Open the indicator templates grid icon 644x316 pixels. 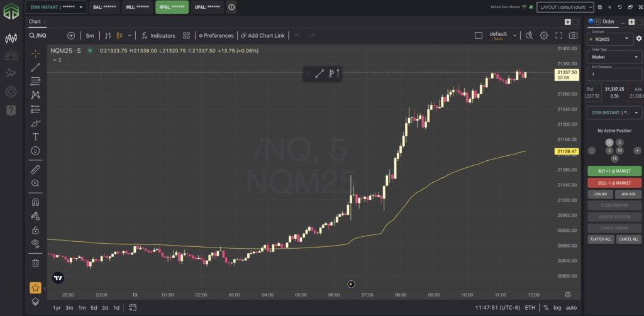186,36
